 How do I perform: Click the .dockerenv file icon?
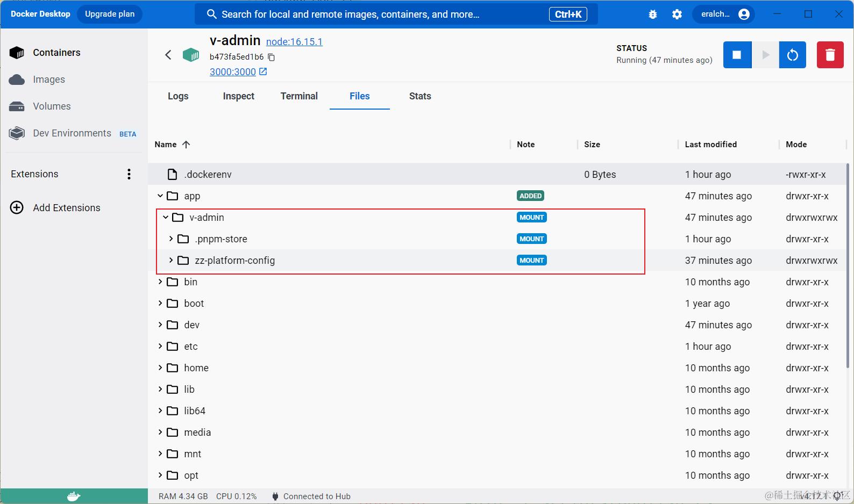(172, 174)
